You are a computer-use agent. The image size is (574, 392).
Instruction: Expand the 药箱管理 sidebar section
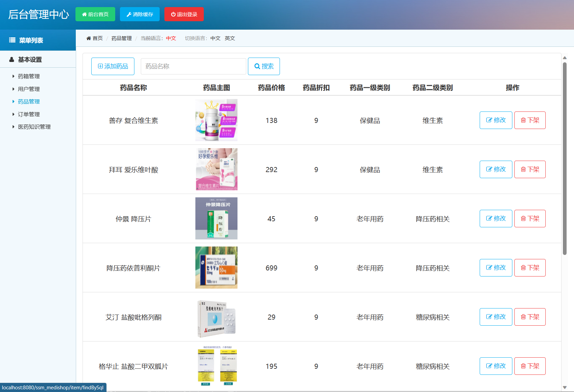(29, 76)
